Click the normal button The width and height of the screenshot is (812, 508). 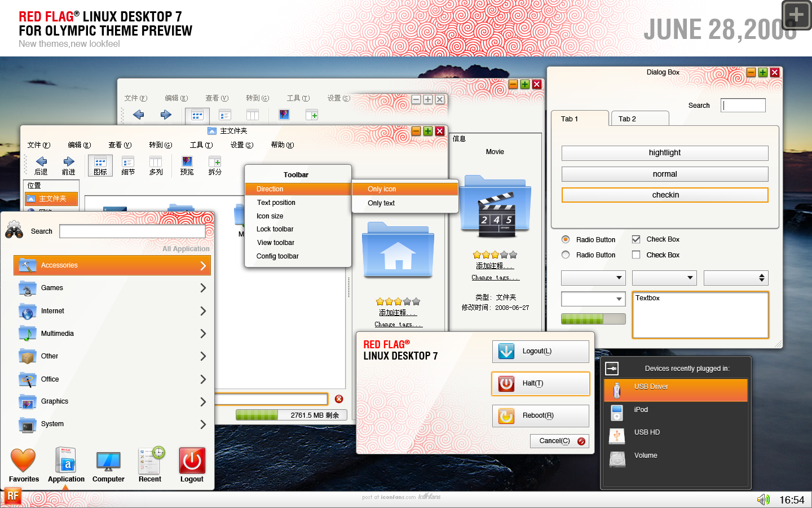[x=665, y=174]
